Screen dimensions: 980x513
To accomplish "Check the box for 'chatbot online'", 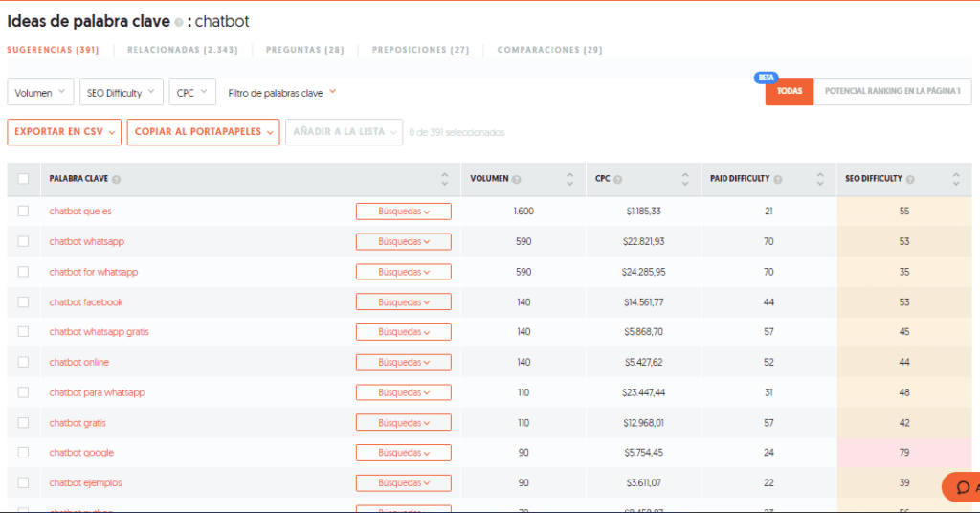I will (23, 362).
